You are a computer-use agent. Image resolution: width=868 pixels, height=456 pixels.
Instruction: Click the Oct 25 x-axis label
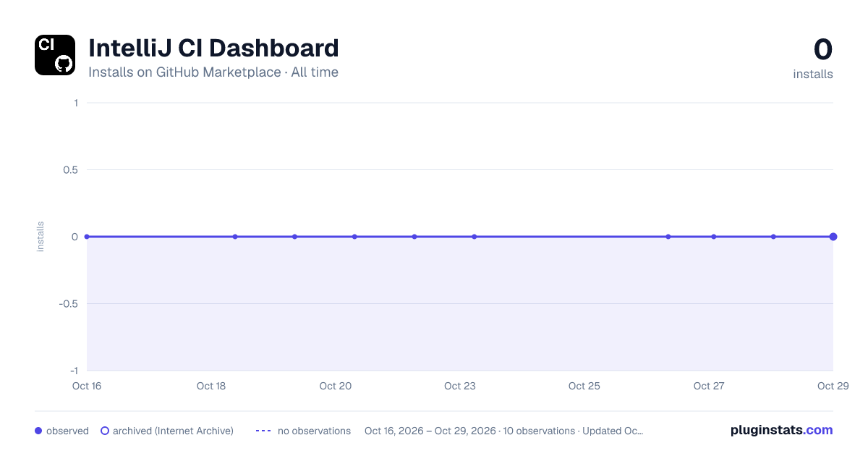(584, 386)
